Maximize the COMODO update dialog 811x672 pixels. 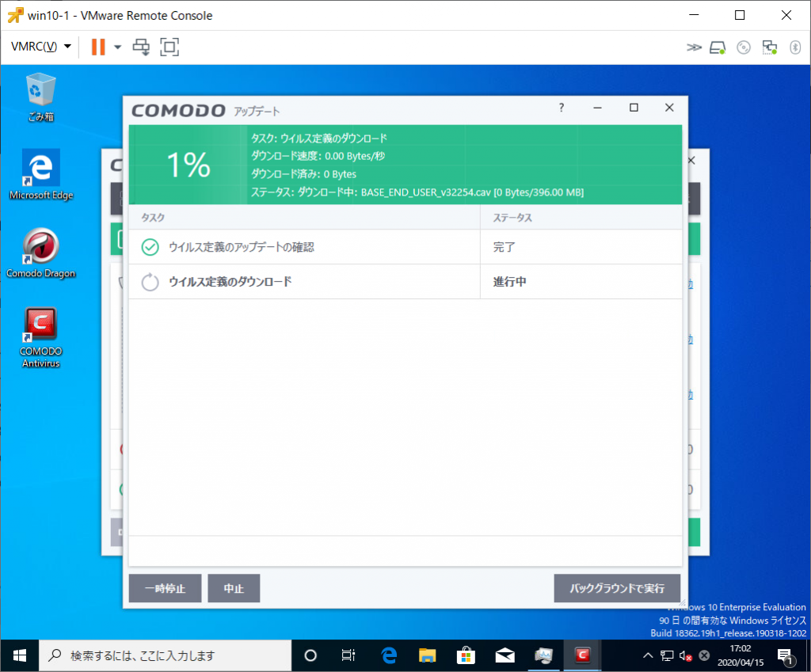634,108
